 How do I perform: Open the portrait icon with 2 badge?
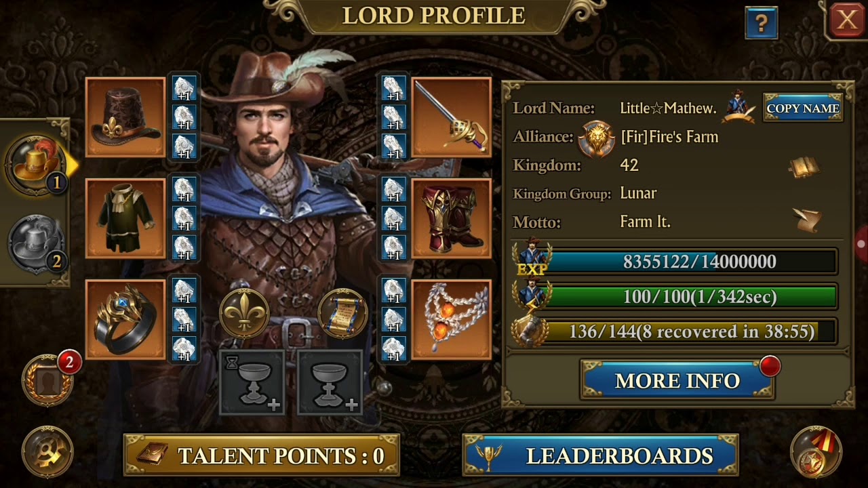click(x=49, y=381)
